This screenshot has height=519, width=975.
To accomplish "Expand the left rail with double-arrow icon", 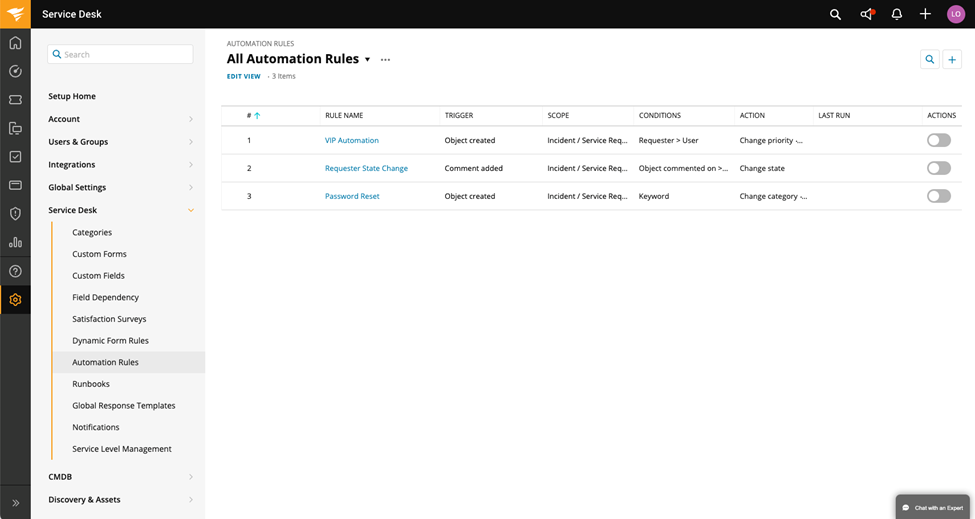I will [15, 503].
